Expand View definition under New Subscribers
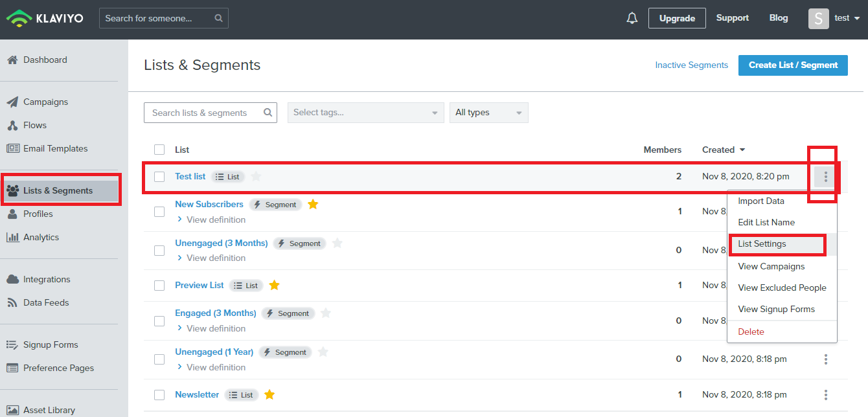This screenshot has height=417, width=868. 211,220
